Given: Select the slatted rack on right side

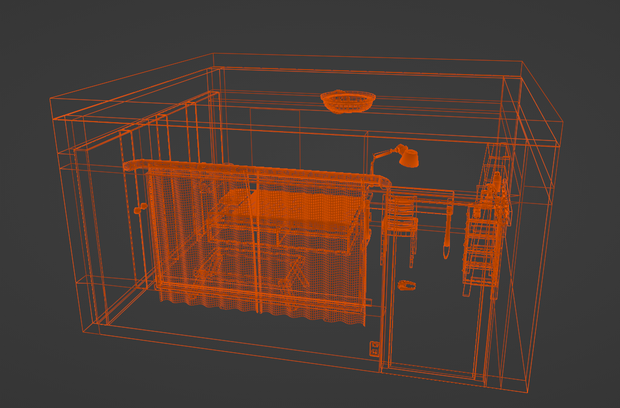Looking at the screenshot, I should [x=480, y=249].
